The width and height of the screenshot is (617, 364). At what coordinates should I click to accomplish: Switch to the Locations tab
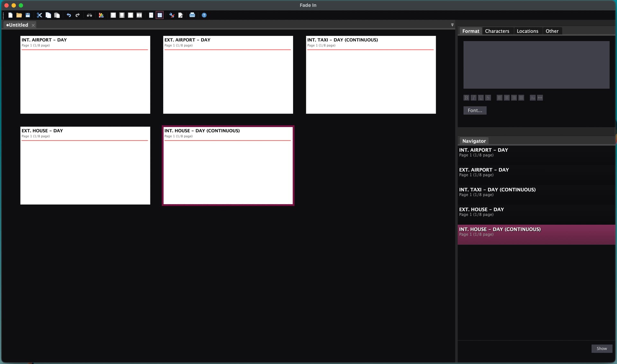tap(527, 31)
